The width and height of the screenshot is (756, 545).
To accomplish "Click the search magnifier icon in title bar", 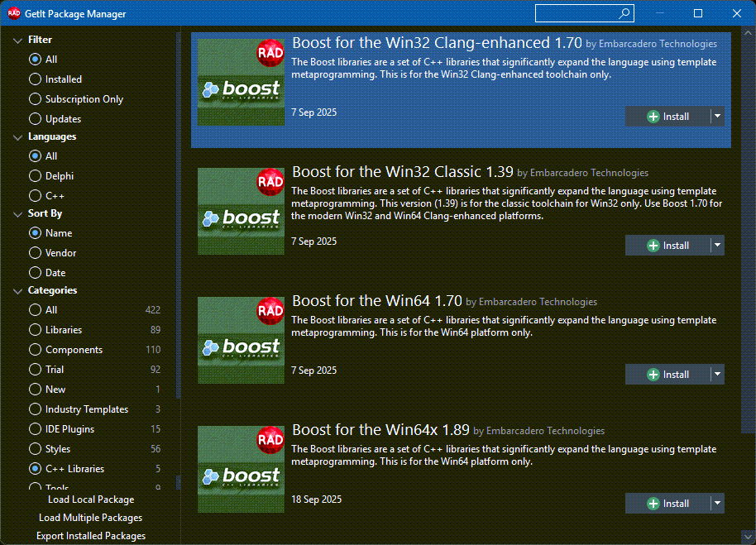I will [x=624, y=13].
